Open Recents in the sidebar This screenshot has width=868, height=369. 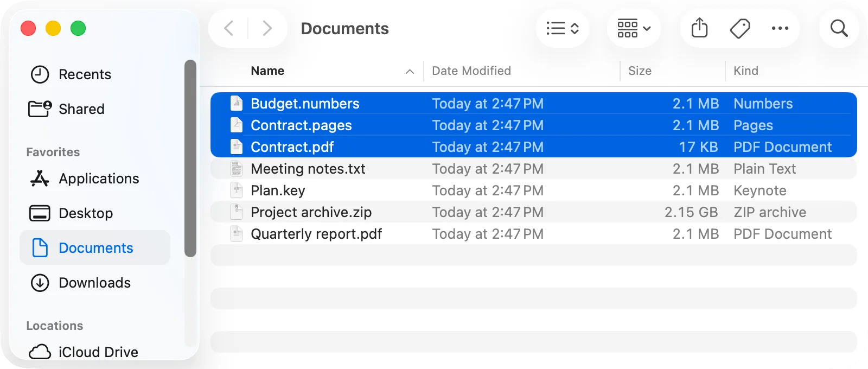(x=95, y=74)
